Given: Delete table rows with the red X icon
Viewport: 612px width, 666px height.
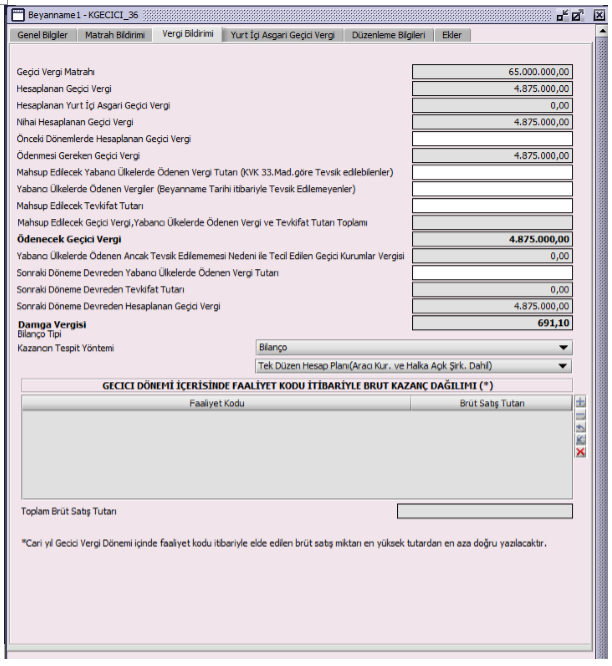Looking at the screenshot, I should [x=580, y=452].
